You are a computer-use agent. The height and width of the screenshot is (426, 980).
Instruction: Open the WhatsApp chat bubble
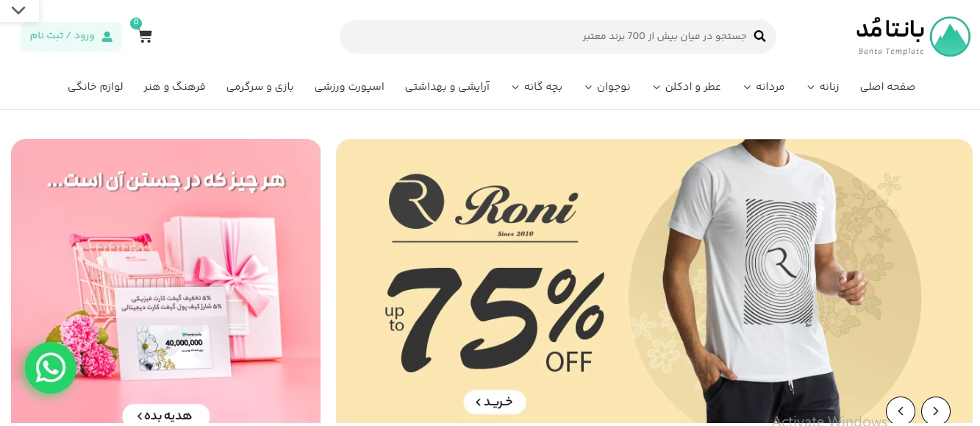click(x=50, y=368)
